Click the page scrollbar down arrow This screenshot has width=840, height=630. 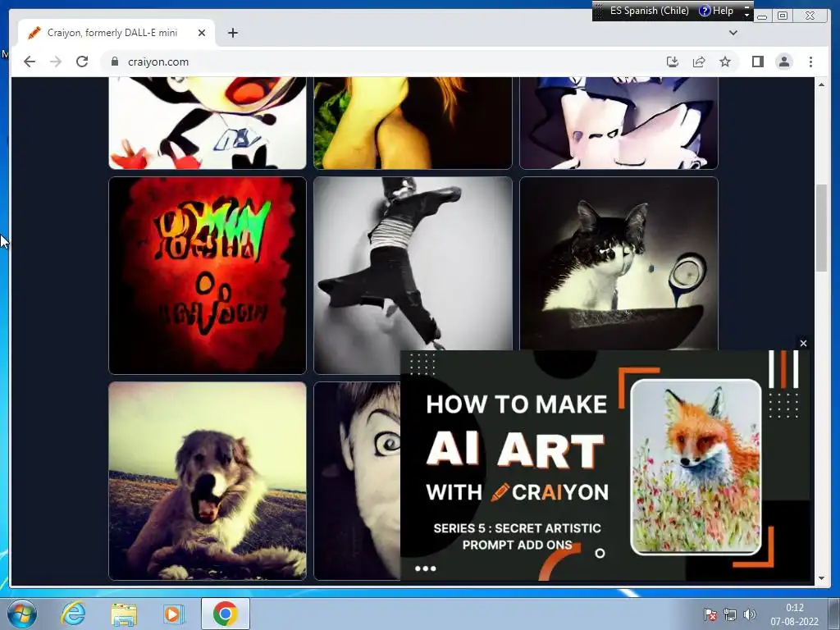821,578
